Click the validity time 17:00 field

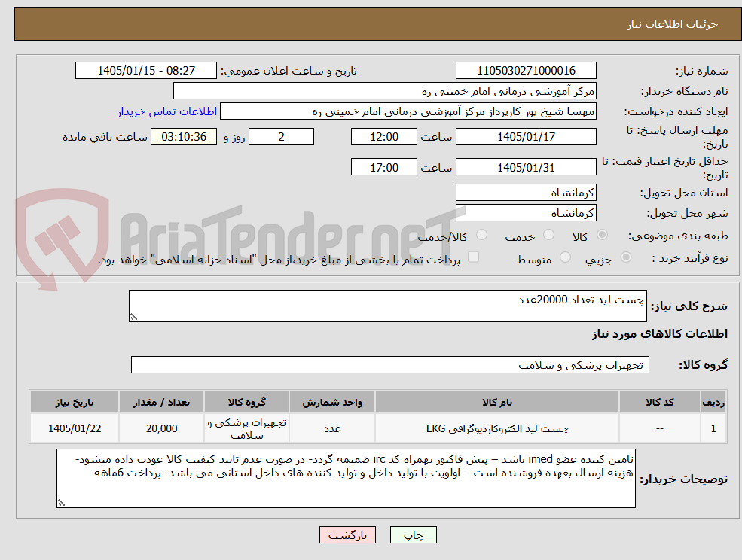coord(383,167)
